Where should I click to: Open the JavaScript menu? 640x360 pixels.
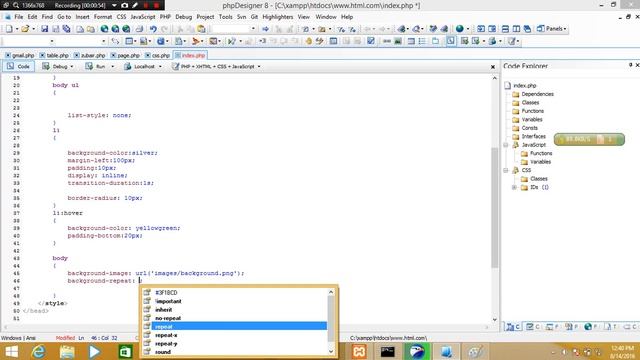142,17
